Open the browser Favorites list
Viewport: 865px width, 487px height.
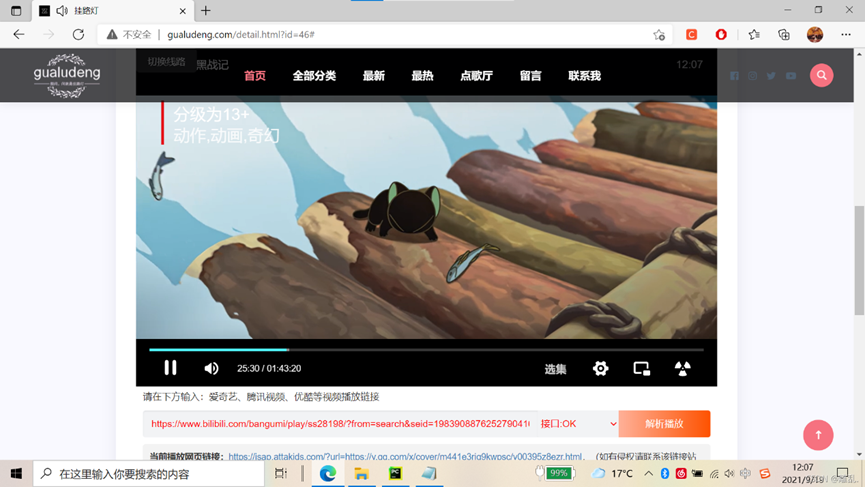754,34
